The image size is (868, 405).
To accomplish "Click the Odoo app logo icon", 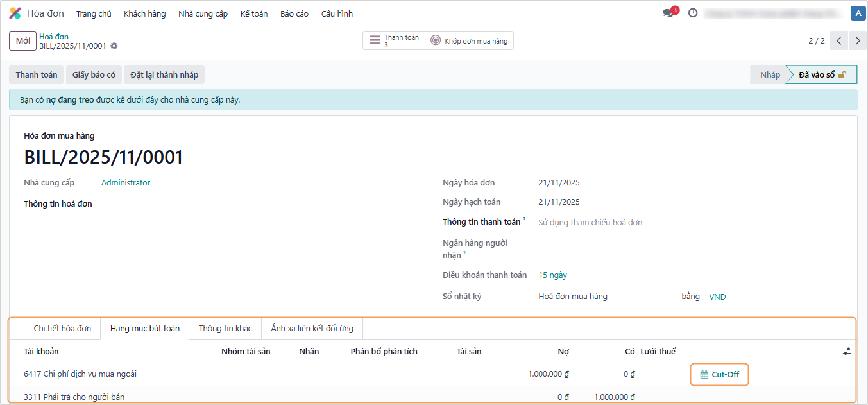I will point(15,13).
